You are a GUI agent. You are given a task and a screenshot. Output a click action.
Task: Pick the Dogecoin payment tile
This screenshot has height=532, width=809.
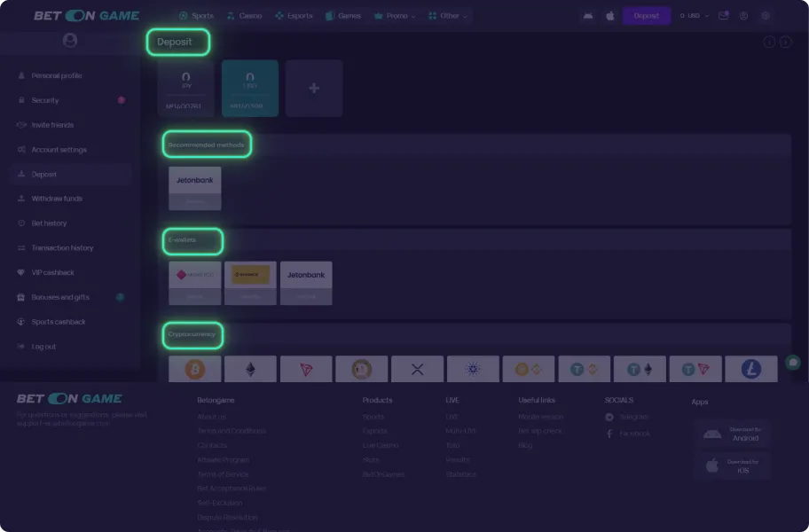361,369
